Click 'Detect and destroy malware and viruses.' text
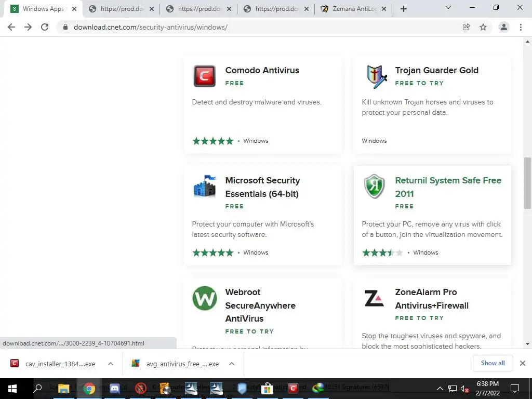This screenshot has width=532, height=399. [x=257, y=102]
